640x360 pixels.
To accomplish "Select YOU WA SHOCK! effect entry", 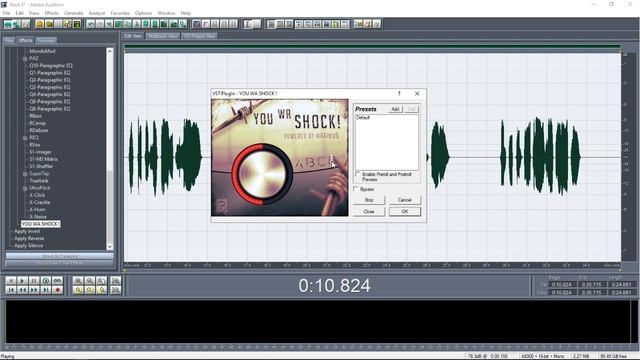I will 41,224.
